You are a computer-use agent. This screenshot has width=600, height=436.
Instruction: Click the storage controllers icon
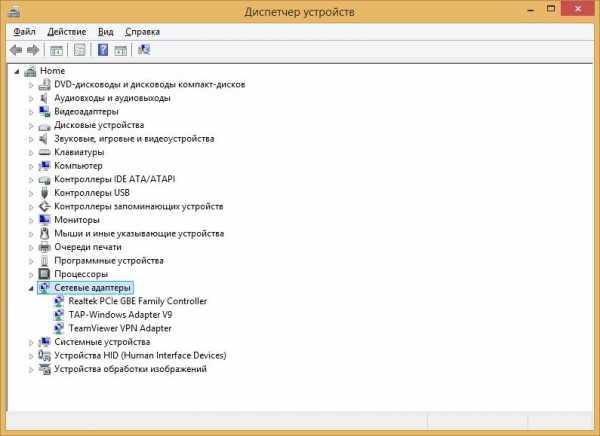pyautogui.click(x=44, y=207)
